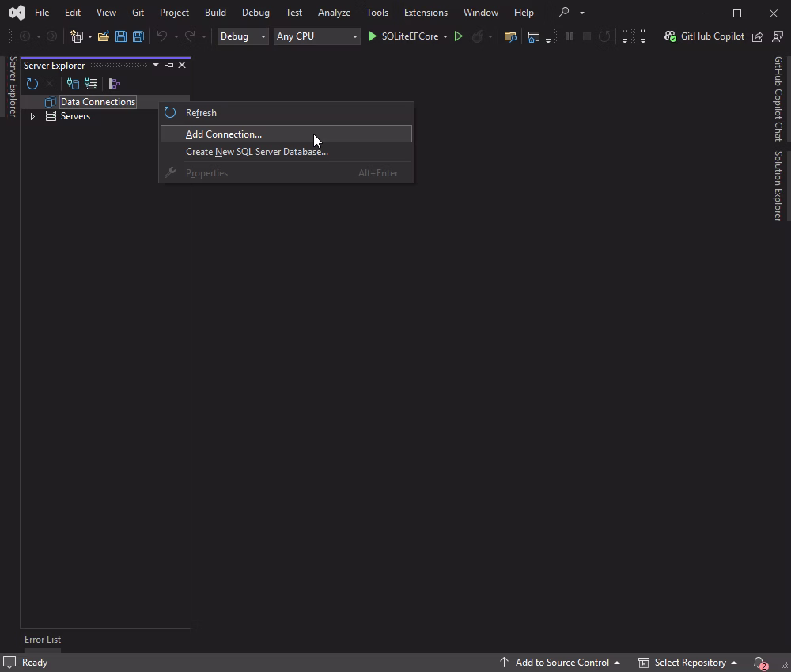Click the Save icon in the toolbar
The height and width of the screenshot is (672, 791).
coord(120,36)
